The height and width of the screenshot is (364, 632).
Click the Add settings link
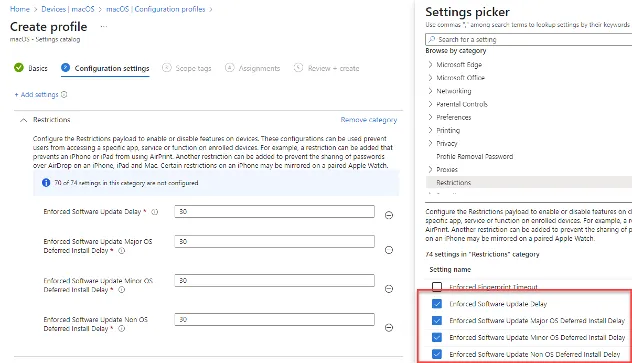[x=37, y=94]
